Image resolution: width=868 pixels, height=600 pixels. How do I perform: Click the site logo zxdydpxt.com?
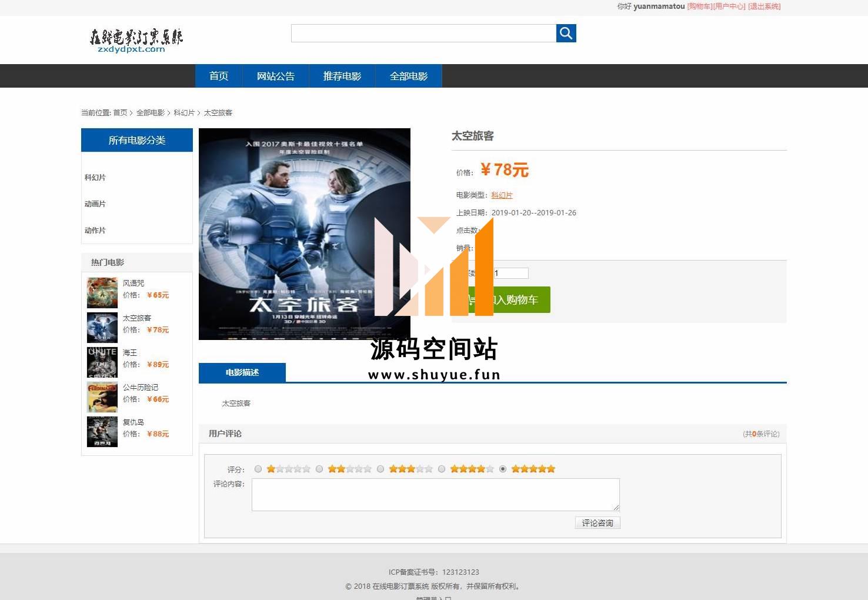click(x=136, y=41)
